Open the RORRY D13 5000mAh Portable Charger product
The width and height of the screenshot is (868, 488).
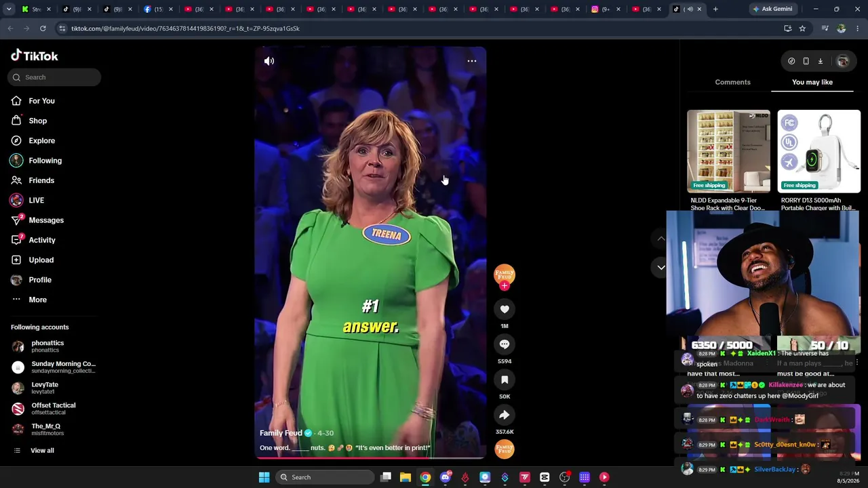click(818, 161)
